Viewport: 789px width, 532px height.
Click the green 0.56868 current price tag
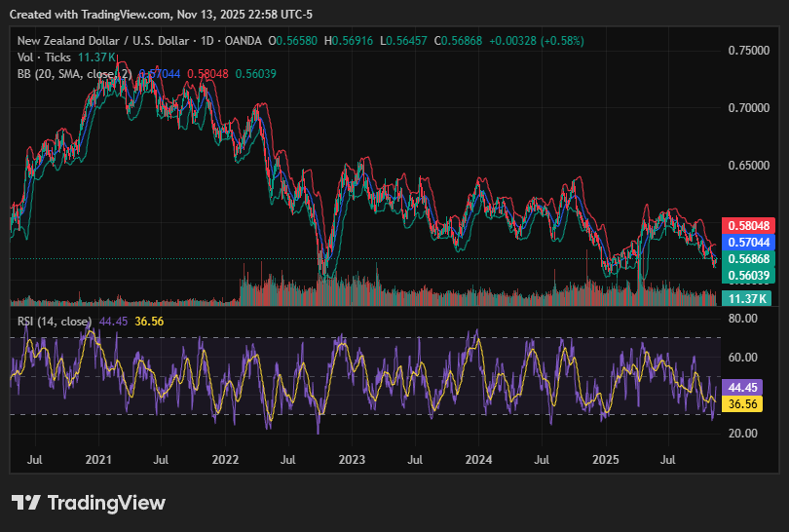tap(749, 259)
